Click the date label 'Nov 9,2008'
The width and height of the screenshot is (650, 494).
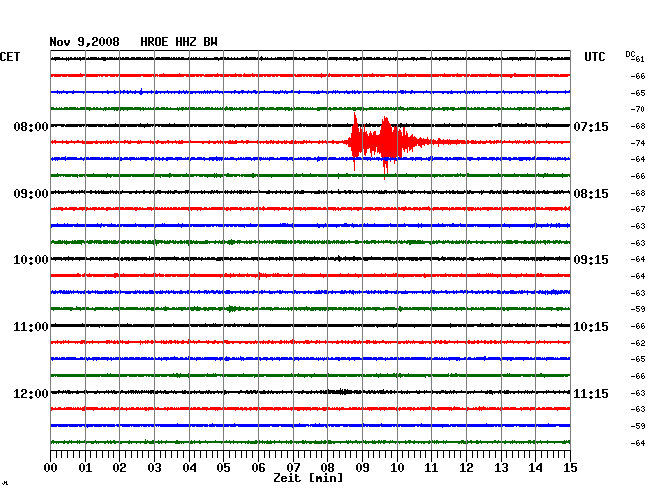pyautogui.click(x=85, y=42)
